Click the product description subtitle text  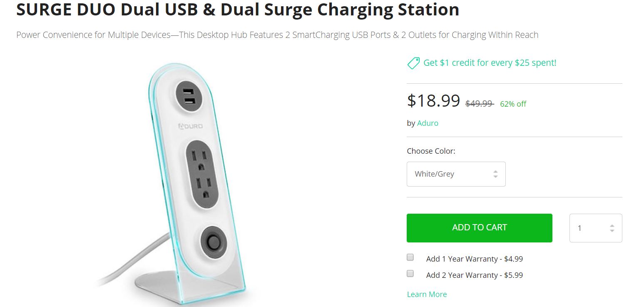pyautogui.click(x=277, y=35)
